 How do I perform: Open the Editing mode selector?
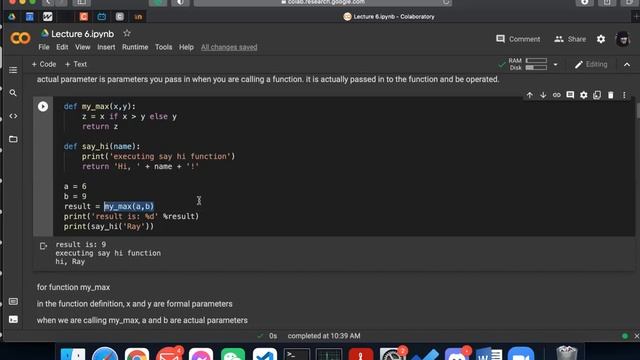click(591, 64)
